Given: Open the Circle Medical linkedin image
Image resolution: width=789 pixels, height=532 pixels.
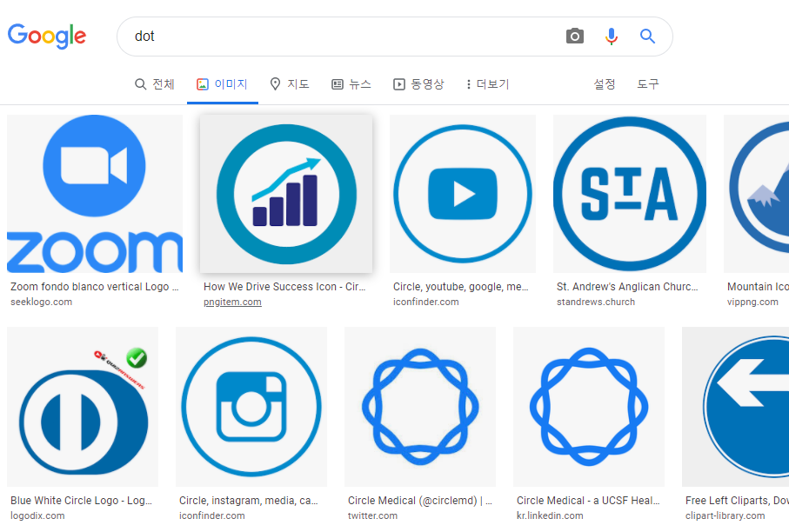Looking at the screenshot, I should point(589,407).
